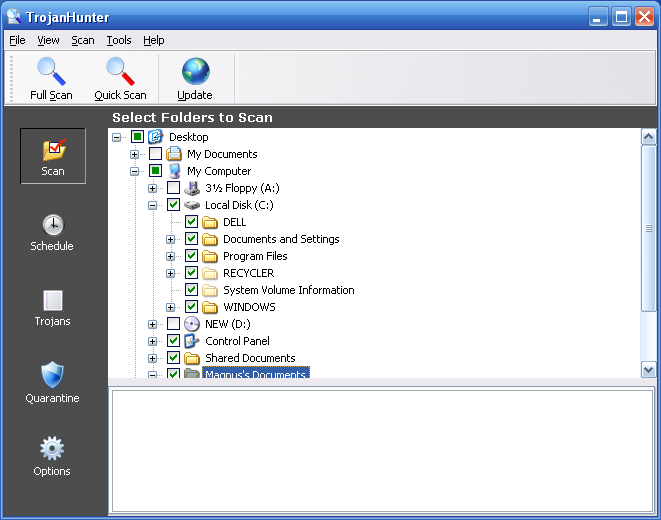Click the Update globe icon
The image size is (661, 520).
point(195,71)
